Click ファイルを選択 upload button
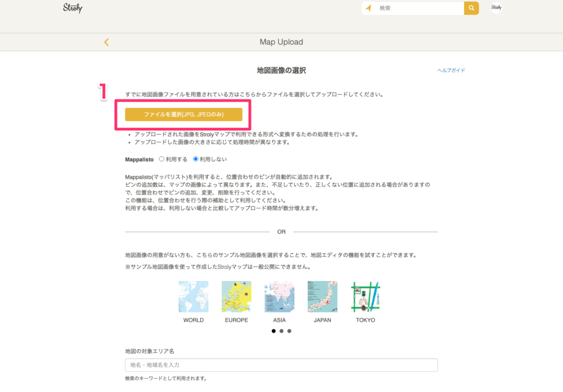Image resolution: width=563 pixels, height=392 pixels. (184, 114)
